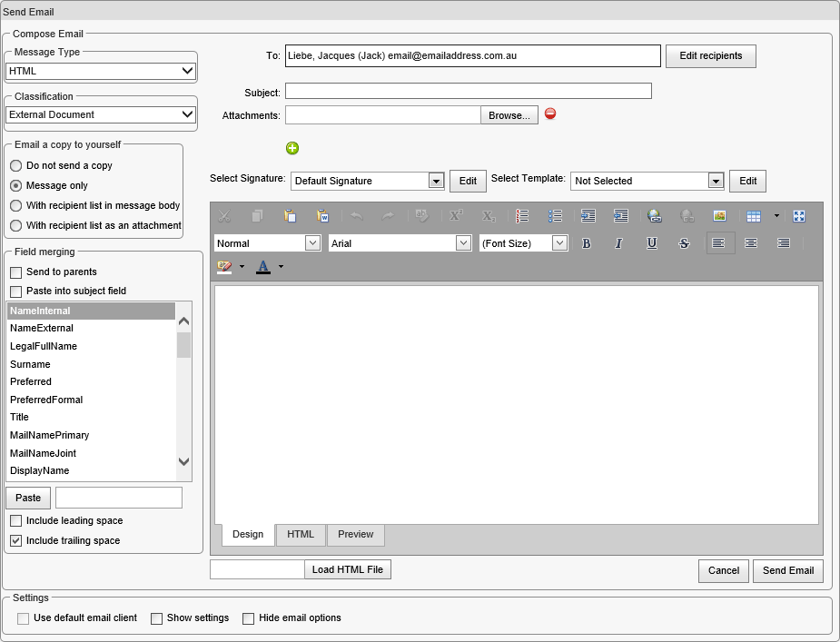Viewport: 840px width, 642px height.
Task: Click the Send Email button
Action: (x=788, y=571)
